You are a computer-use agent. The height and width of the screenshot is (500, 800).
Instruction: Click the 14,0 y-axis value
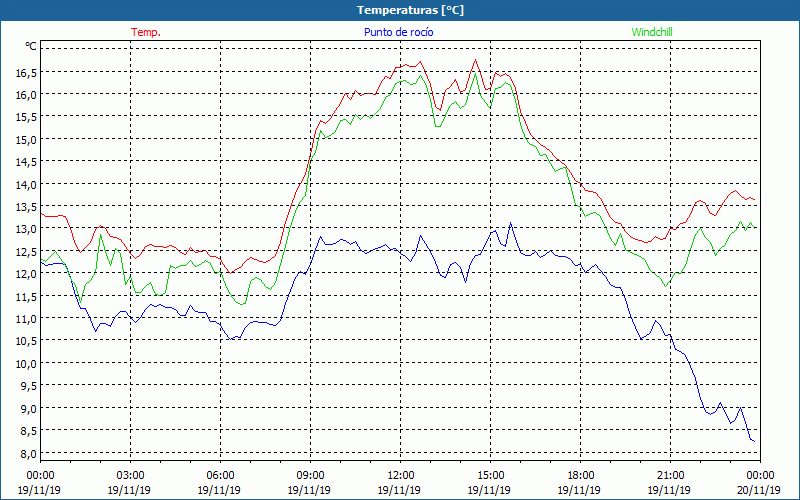click(x=27, y=185)
